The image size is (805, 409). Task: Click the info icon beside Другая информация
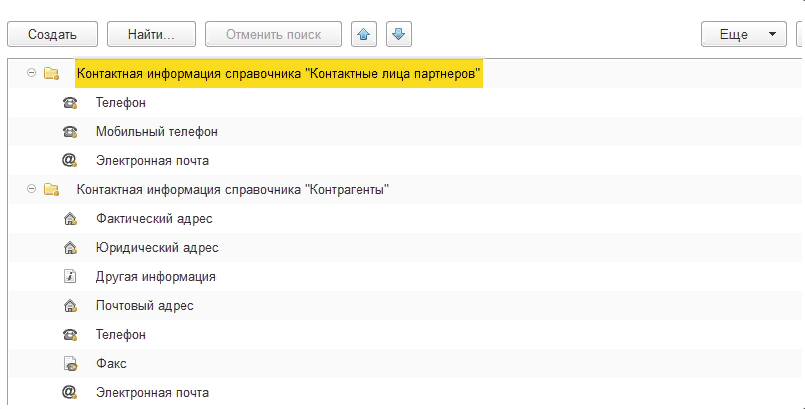70,276
